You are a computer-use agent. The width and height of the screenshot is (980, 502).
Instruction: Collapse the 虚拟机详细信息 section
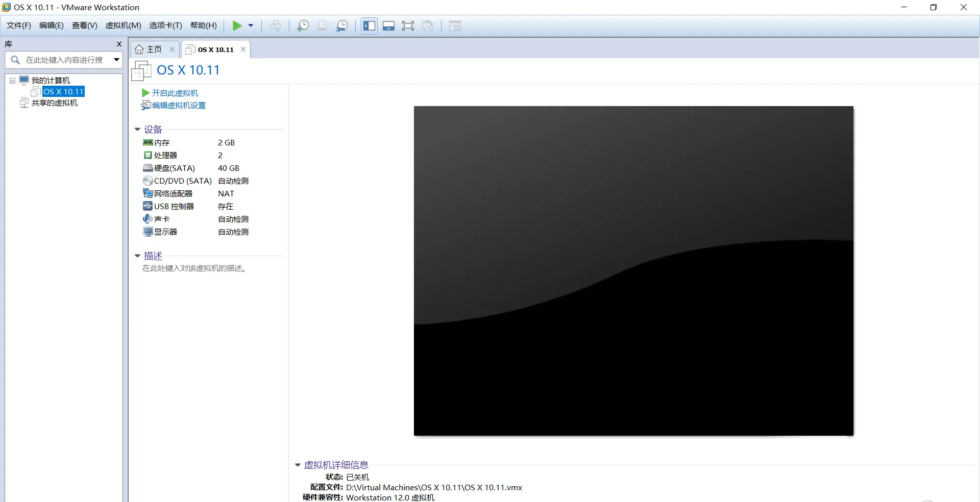point(298,465)
